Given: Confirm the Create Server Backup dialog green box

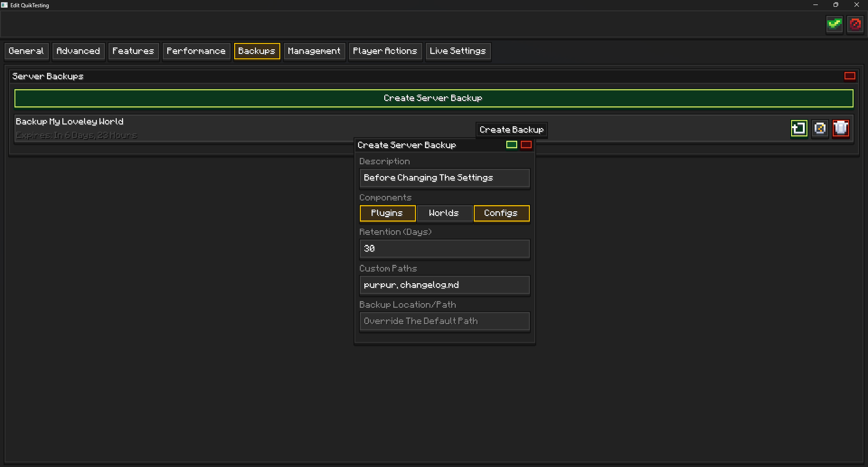Looking at the screenshot, I should [x=512, y=145].
